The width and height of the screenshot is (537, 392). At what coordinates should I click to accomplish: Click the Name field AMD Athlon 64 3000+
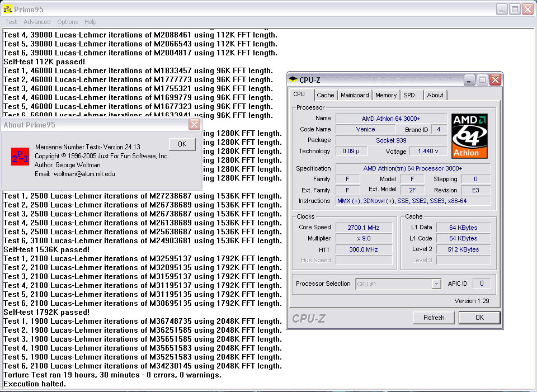coord(391,119)
